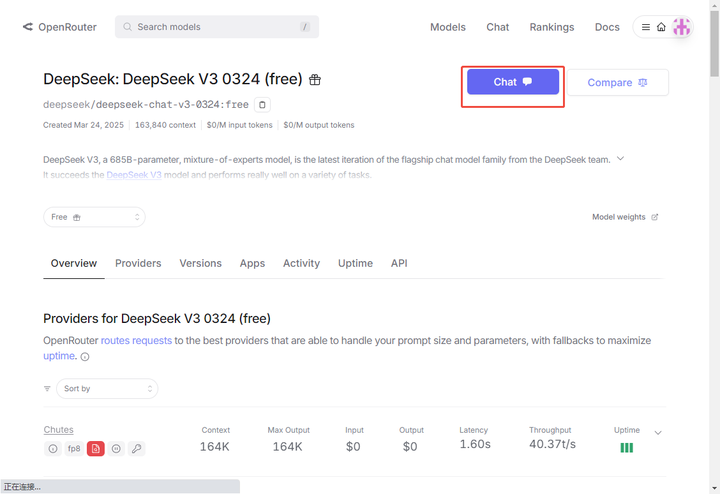Switch to the Activity tab
This screenshot has height=494, width=720.
(301, 264)
